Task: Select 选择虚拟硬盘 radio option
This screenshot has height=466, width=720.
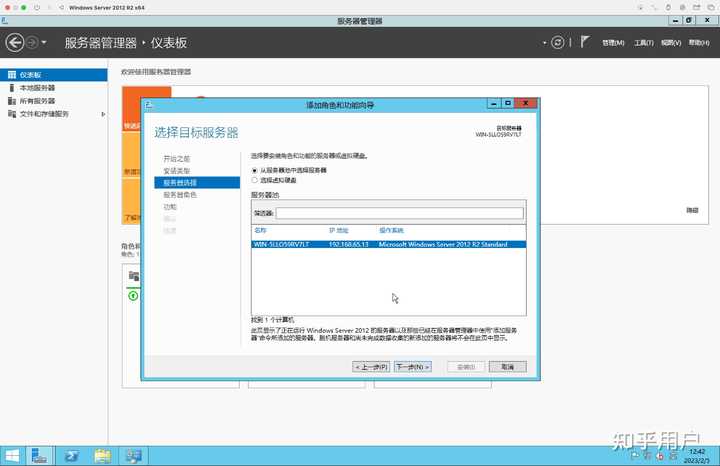Action: tap(254, 180)
